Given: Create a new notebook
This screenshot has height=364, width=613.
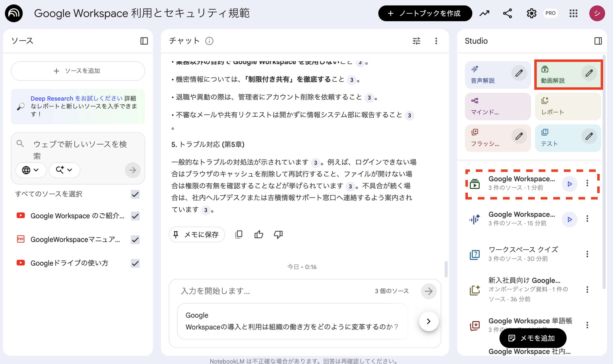Looking at the screenshot, I should [425, 13].
